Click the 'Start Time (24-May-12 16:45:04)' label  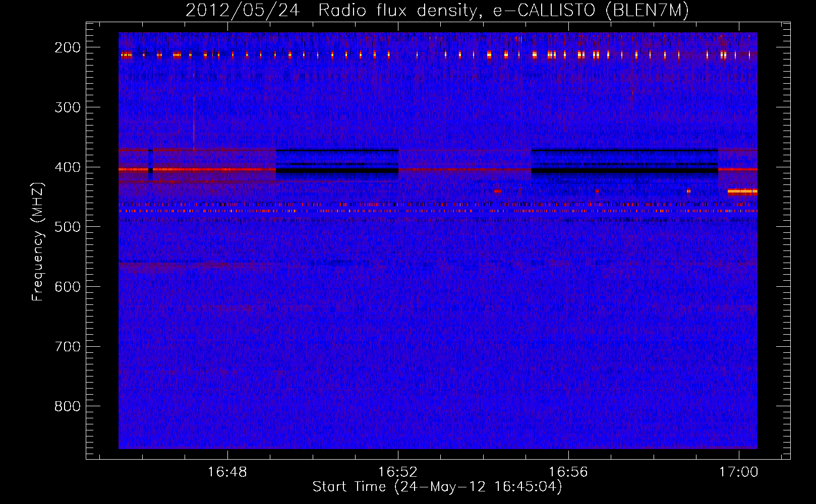[x=437, y=487]
